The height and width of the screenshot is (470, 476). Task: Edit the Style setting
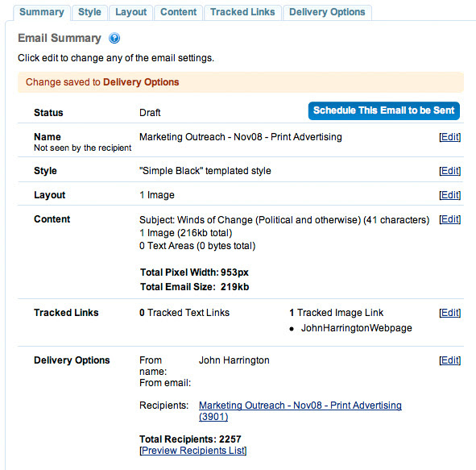click(x=450, y=171)
